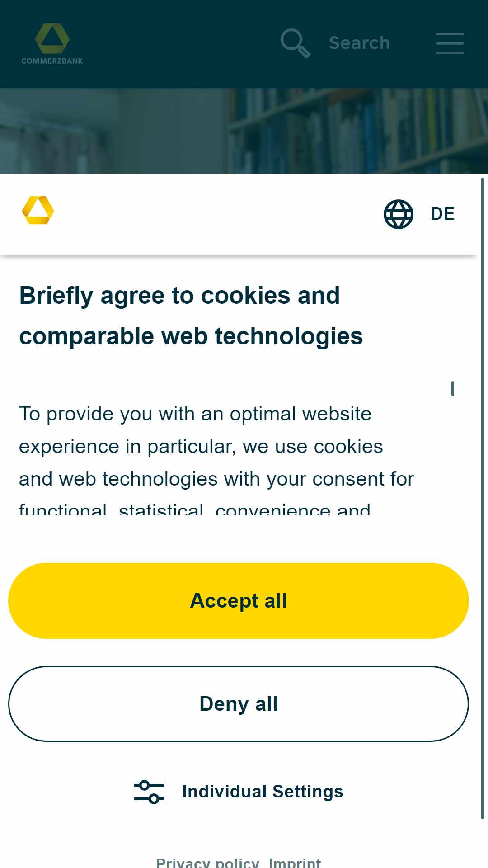Click the small scrollbar beside the cookie text
The image size is (488, 868).
coord(453,388)
